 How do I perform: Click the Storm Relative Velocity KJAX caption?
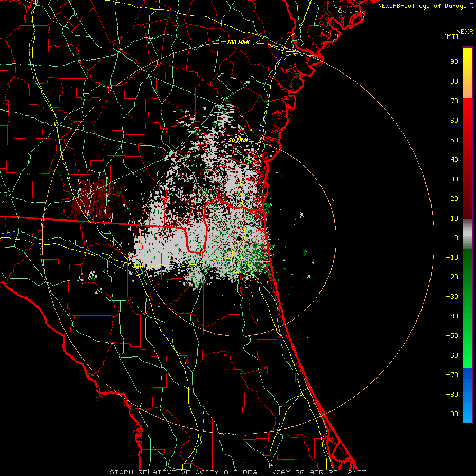coord(237,472)
